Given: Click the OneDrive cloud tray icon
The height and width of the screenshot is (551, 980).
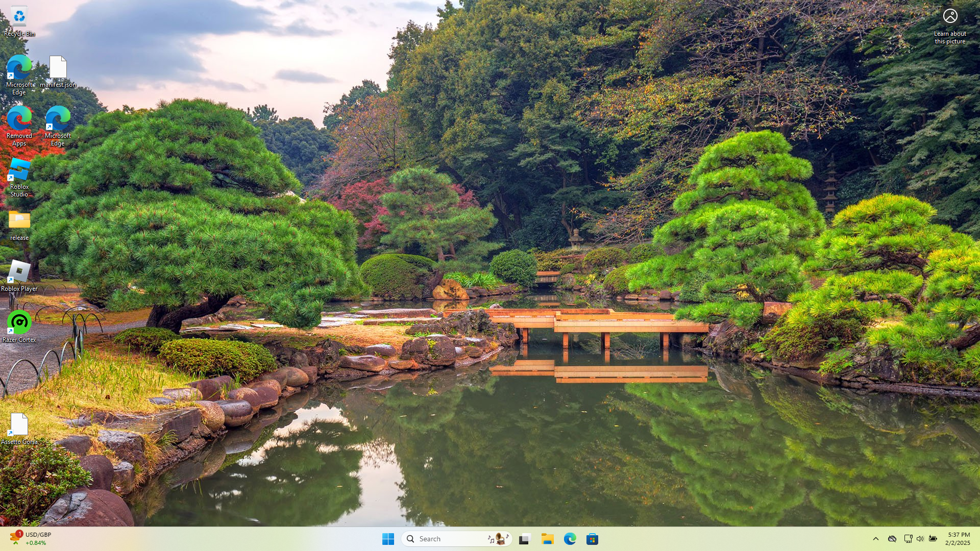Looking at the screenshot, I should 892,539.
